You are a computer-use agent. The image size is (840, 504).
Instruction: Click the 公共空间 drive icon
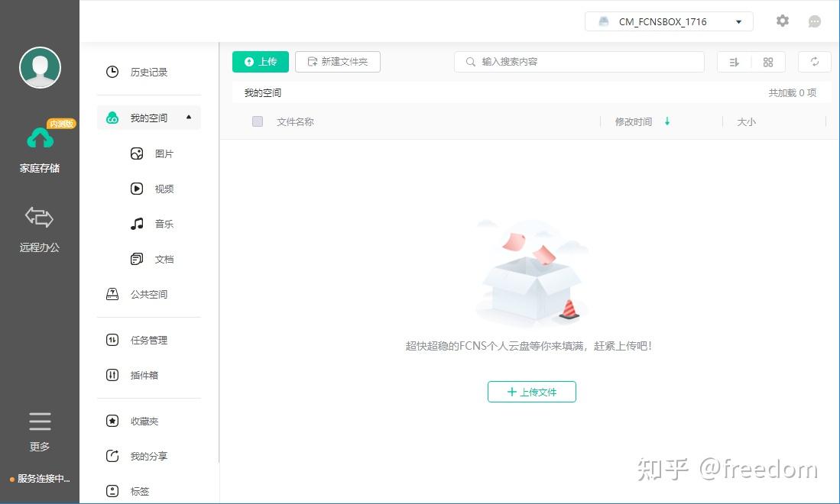click(112, 294)
